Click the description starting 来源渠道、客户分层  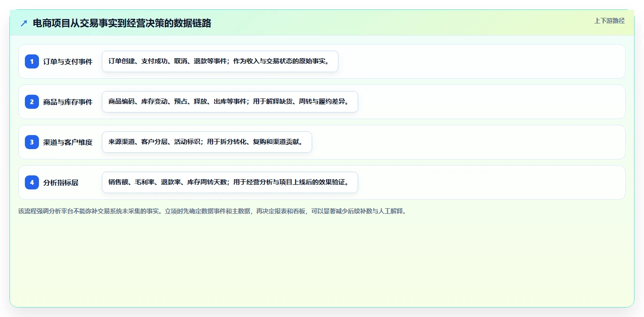(207, 142)
